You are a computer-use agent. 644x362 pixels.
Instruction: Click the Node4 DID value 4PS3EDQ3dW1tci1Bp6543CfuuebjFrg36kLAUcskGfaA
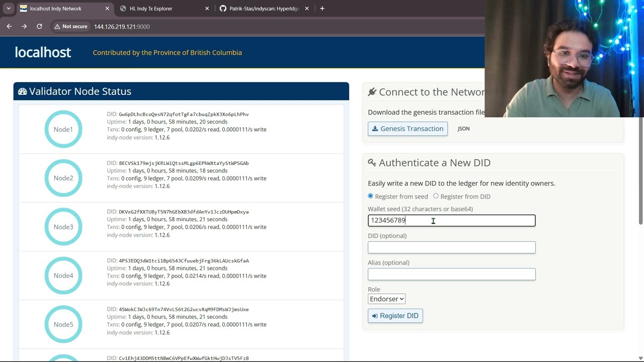184,260
